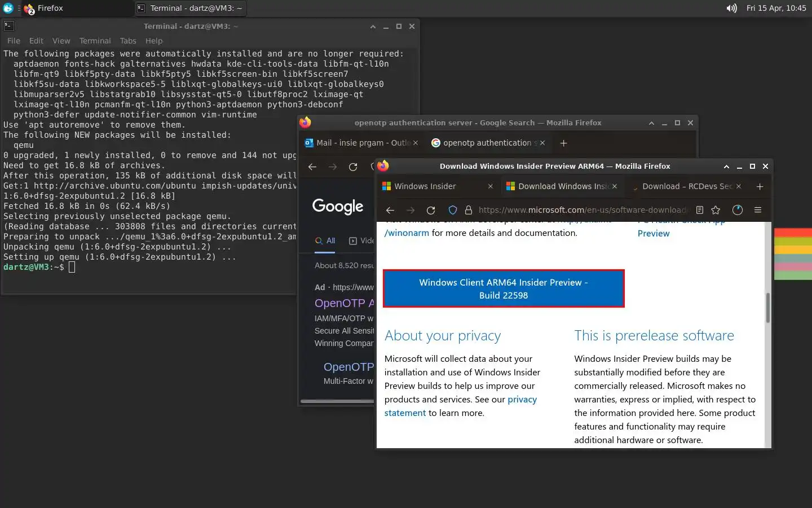The image size is (812, 508).
Task: Click Windows Client ARM64 Insider Preview button
Action: click(504, 288)
